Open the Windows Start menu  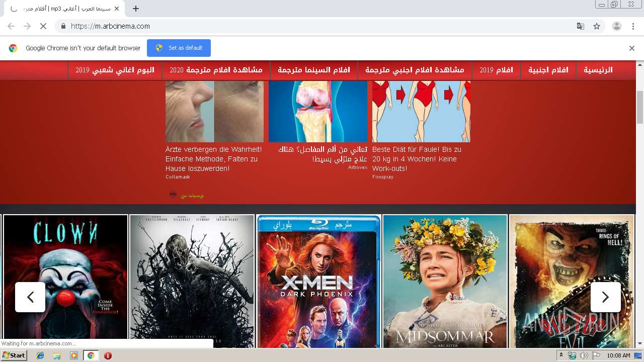click(x=14, y=355)
